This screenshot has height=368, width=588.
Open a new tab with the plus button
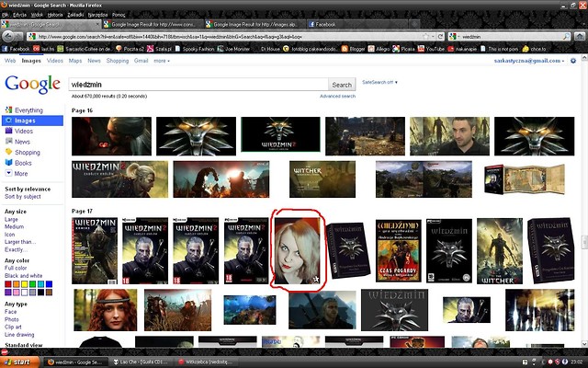pyautogui.click(x=414, y=25)
